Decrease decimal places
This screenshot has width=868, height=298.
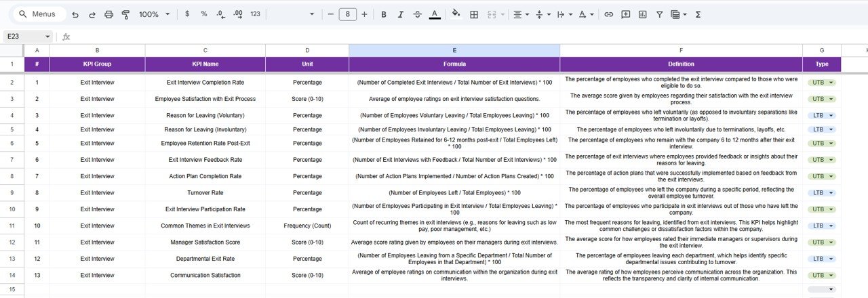[220, 14]
